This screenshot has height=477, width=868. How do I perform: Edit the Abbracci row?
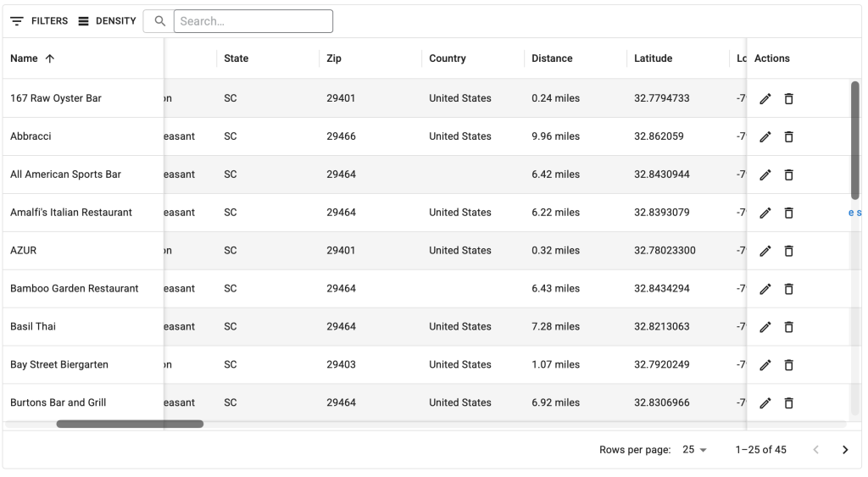(x=765, y=136)
